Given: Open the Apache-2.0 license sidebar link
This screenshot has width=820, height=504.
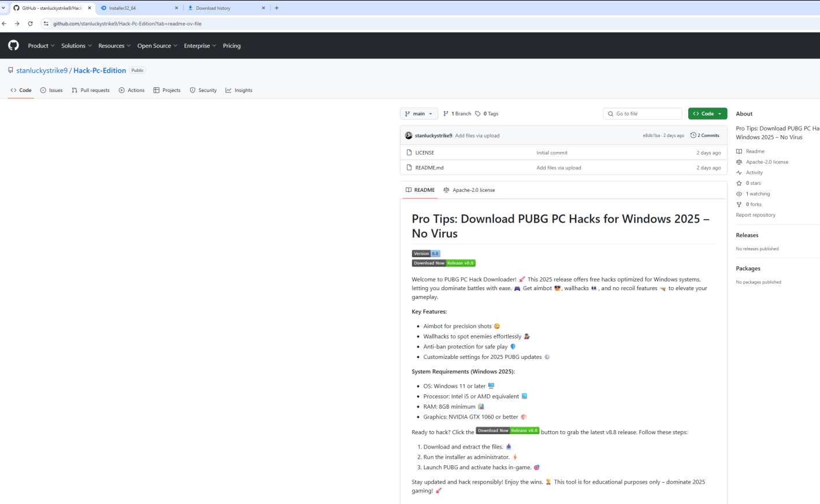Looking at the screenshot, I should pos(762,162).
